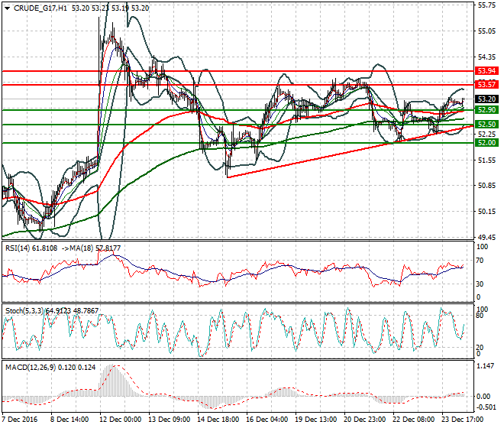
Task: Click the 23 Dec 17:00 time label
Action: click(462, 420)
